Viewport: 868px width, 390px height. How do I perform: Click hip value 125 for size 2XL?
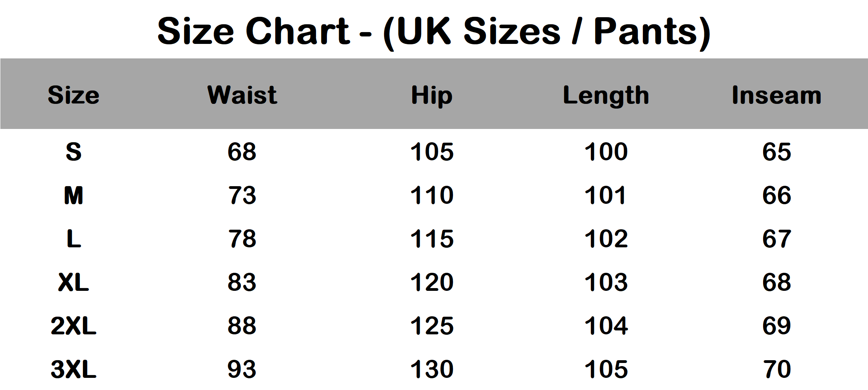click(431, 326)
